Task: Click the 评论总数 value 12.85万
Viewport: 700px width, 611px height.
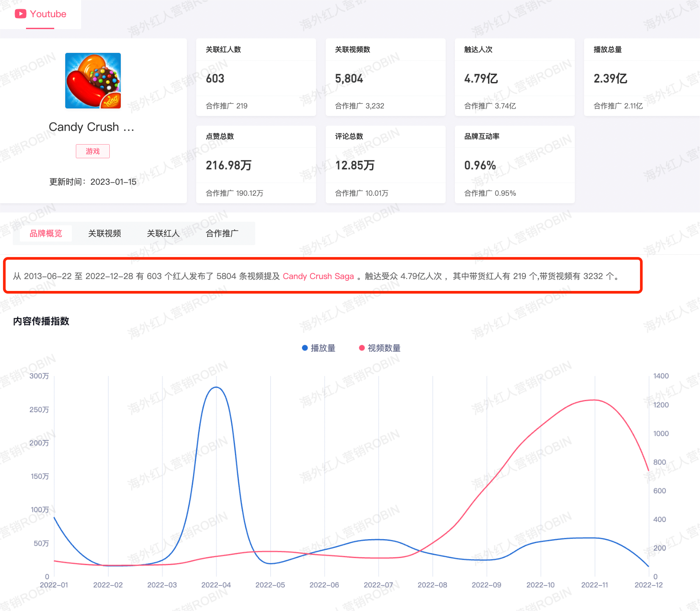Action: 355,165
